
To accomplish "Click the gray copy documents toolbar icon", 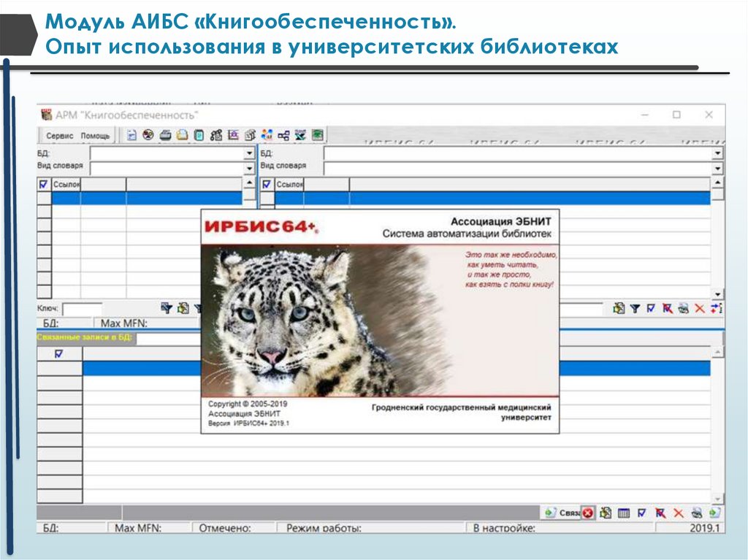I will click(x=250, y=135).
